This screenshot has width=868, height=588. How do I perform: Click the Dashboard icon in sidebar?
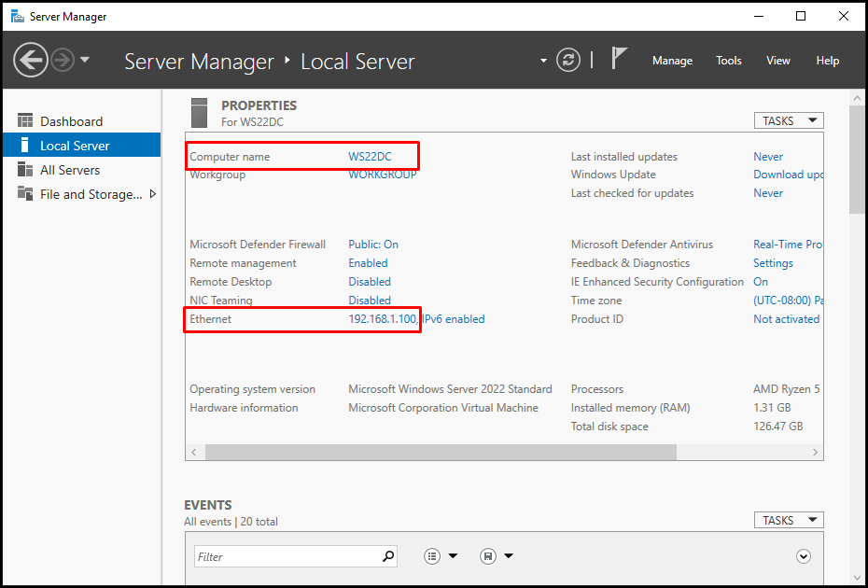pyautogui.click(x=25, y=120)
